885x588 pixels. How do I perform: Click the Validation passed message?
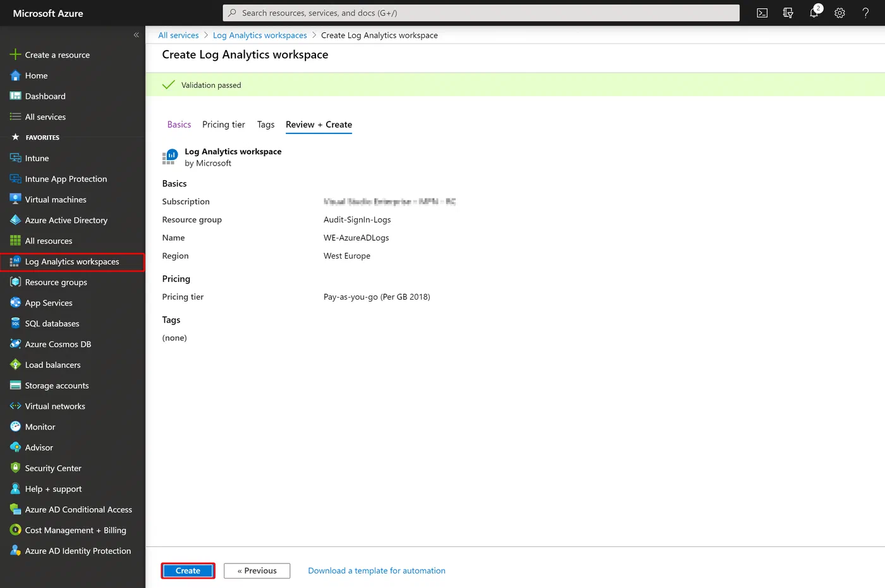click(211, 85)
